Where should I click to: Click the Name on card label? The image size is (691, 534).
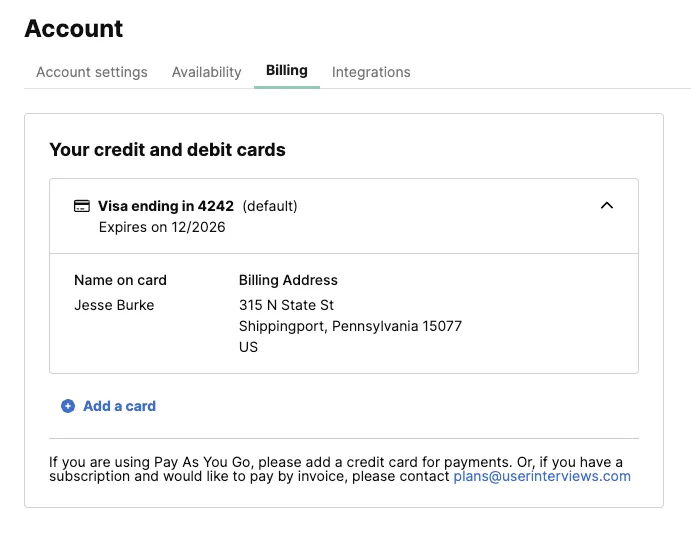tap(120, 280)
